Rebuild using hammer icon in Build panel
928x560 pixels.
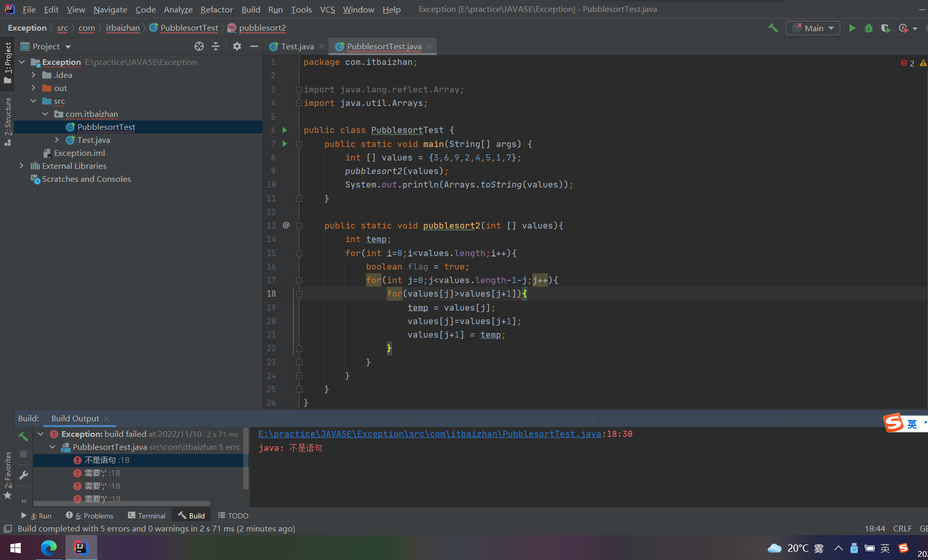(x=23, y=436)
